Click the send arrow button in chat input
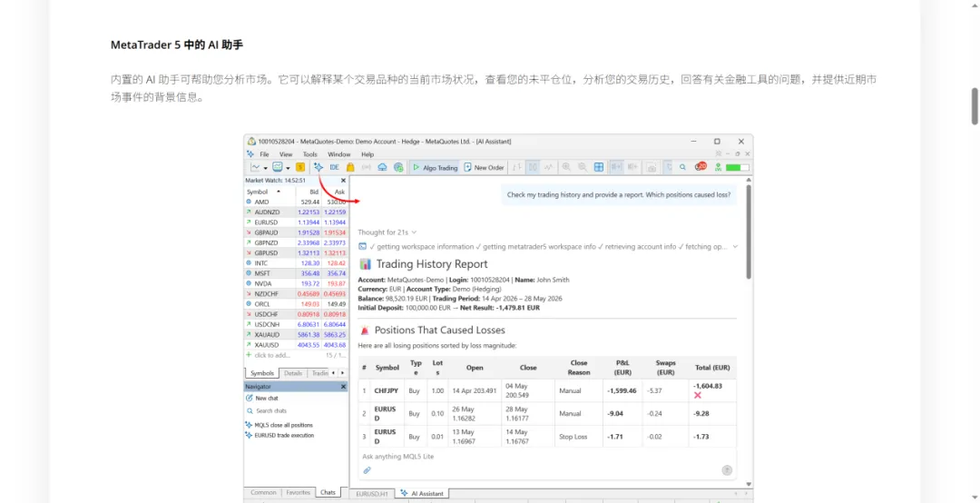The image size is (980, 503). [x=727, y=469]
